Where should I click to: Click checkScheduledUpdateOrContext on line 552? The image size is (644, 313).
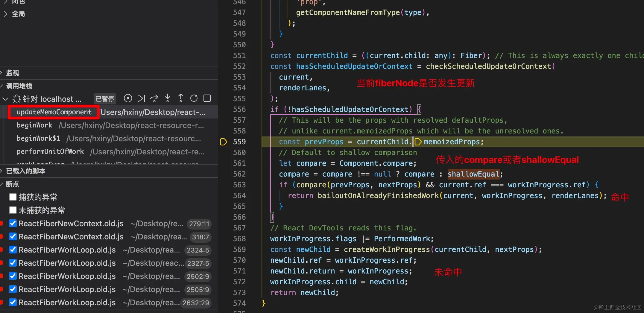coord(488,66)
